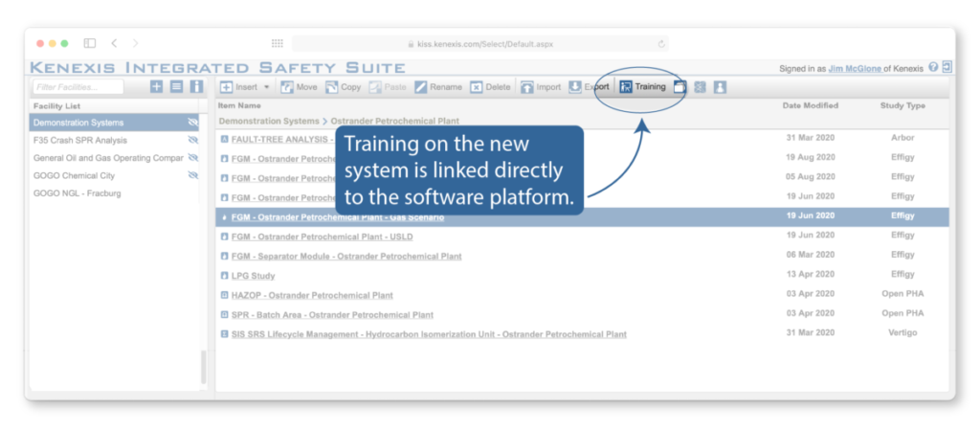Toggle visibility eye for General Oil and Gas
Image resolution: width=980 pixels, height=430 pixels.
coord(193,157)
